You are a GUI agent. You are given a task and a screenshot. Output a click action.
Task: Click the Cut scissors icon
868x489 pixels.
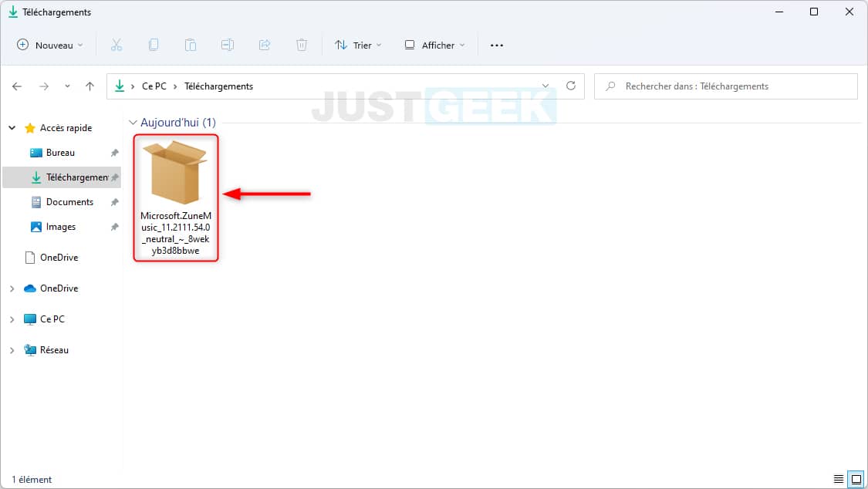pos(117,46)
